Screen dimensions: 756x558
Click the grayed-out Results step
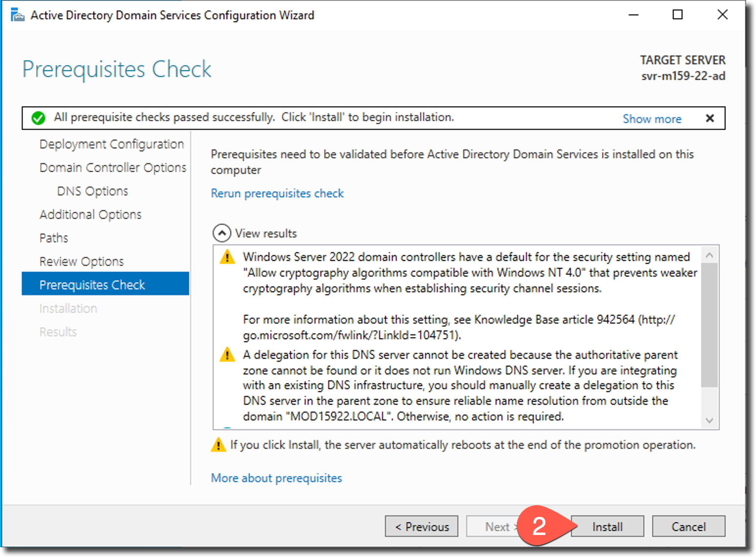(x=58, y=332)
